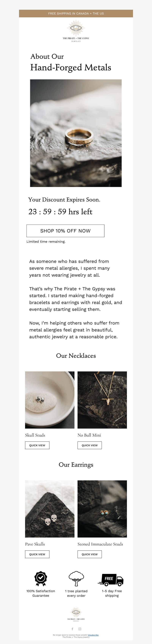The width and height of the screenshot is (152, 644).
Task: Select the Pave Skulls earrings image
Action: (50, 509)
